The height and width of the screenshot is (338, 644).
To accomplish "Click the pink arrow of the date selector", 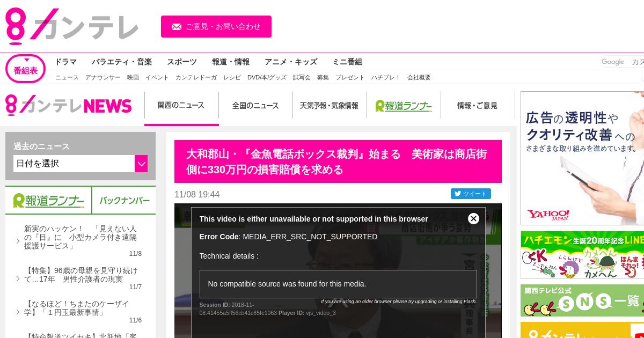I will point(141,164).
